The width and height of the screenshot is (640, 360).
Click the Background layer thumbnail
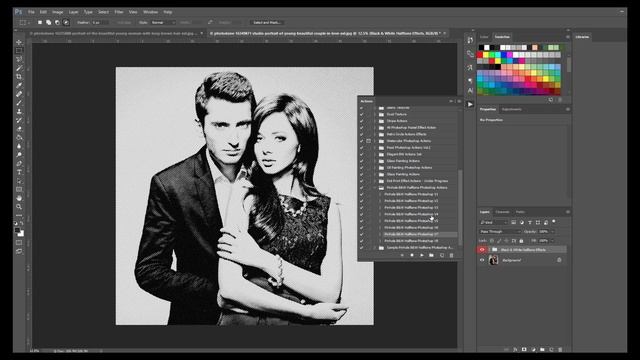point(493,260)
